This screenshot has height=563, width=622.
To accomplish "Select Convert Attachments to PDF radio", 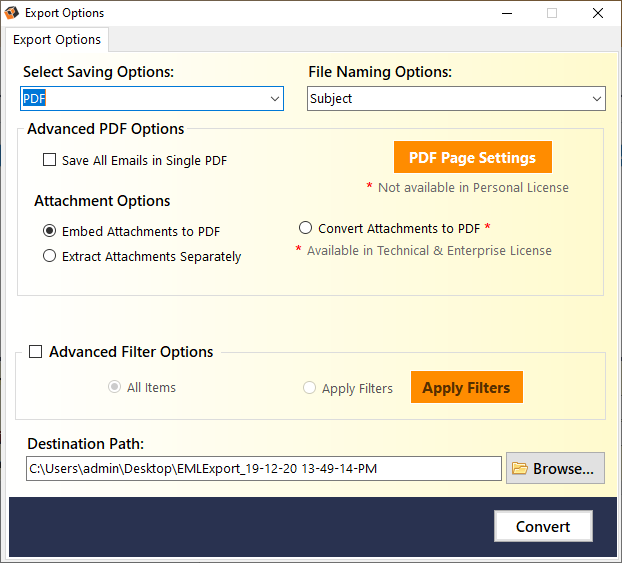I will click(x=305, y=228).
